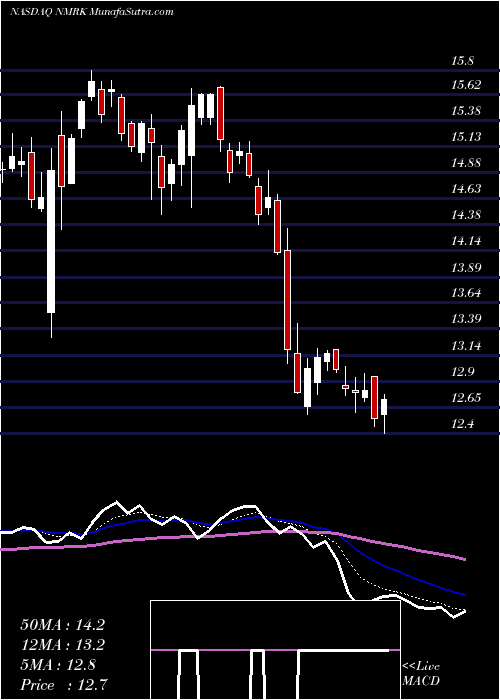This screenshot has width=500, height=700.
Task: Select the 14.88 price axis label
Action: (466, 162)
